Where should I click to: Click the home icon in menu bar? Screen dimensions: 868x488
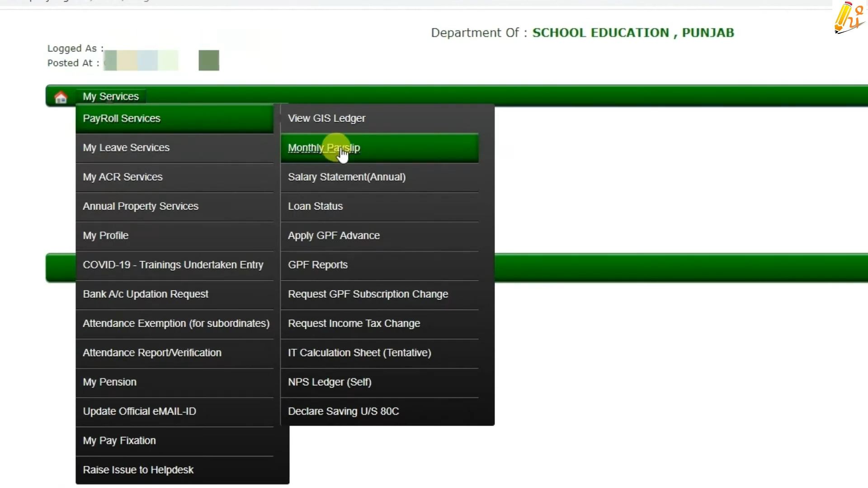click(x=61, y=97)
